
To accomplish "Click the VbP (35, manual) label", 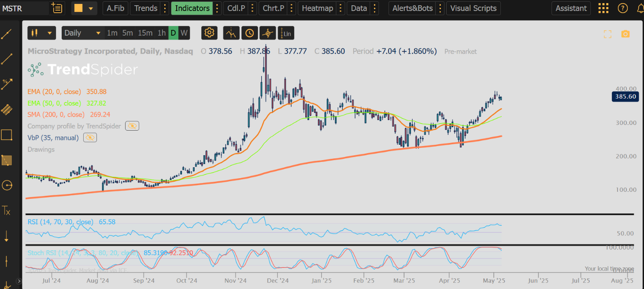I will [53, 138].
